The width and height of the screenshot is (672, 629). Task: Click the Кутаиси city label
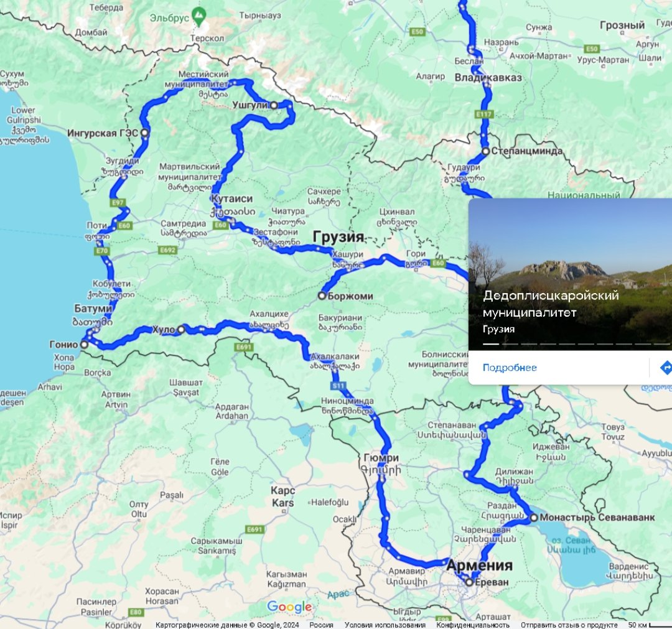(x=232, y=199)
